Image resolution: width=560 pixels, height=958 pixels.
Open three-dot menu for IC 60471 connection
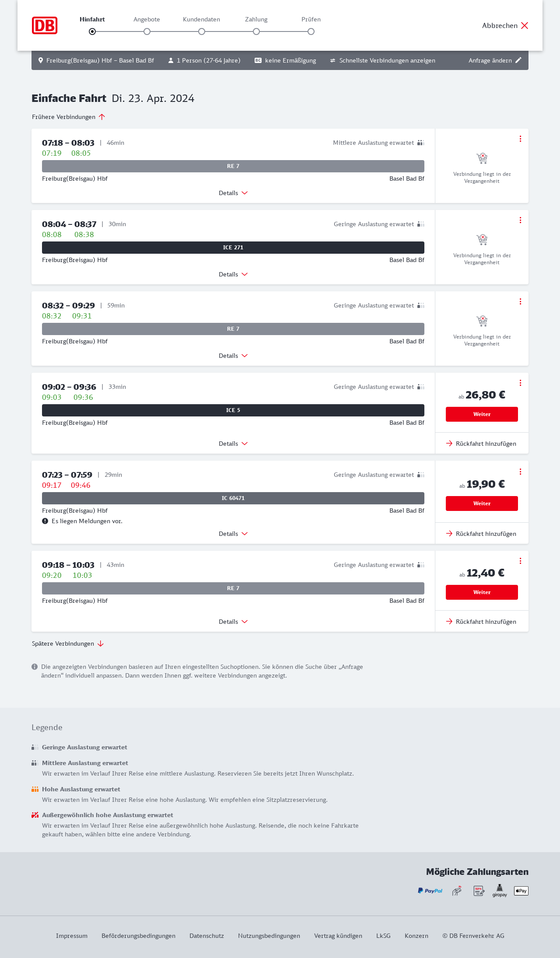coord(520,472)
